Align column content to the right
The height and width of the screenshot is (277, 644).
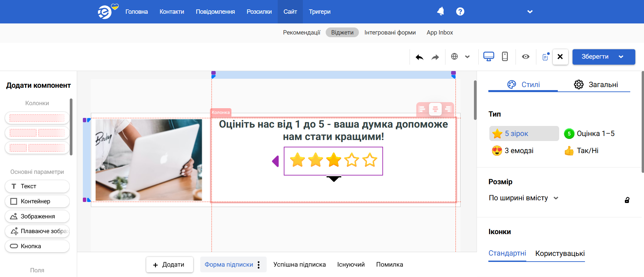click(448, 109)
